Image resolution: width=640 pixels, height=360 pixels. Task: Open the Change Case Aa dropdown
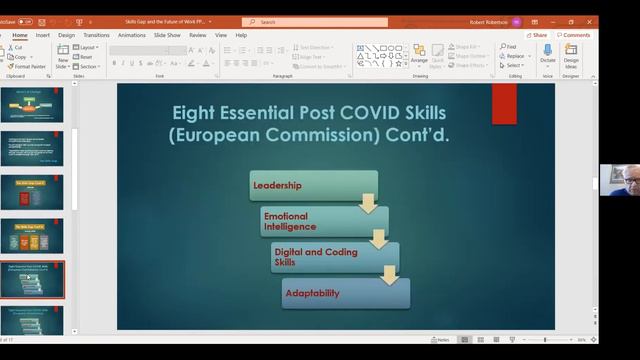tap(175, 63)
